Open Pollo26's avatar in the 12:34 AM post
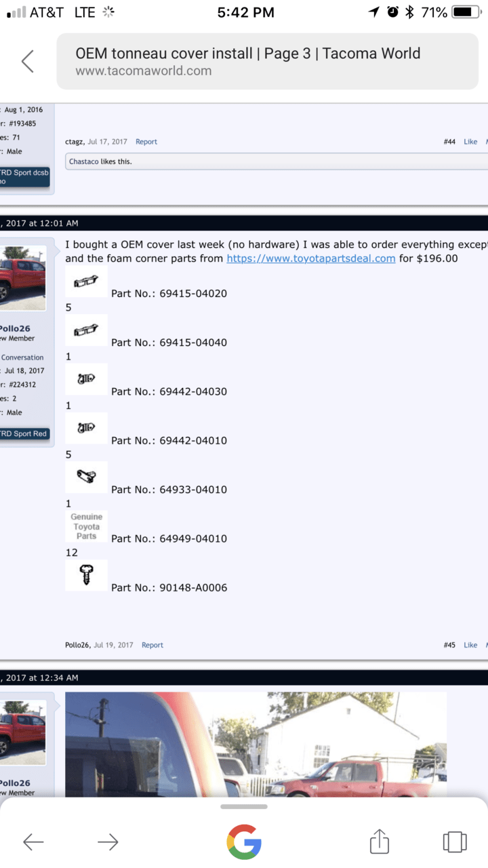The height and width of the screenshot is (868, 488). pyautogui.click(x=22, y=732)
